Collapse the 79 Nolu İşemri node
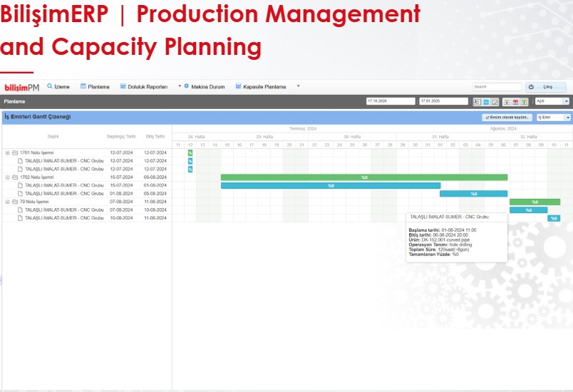 (x=7, y=202)
